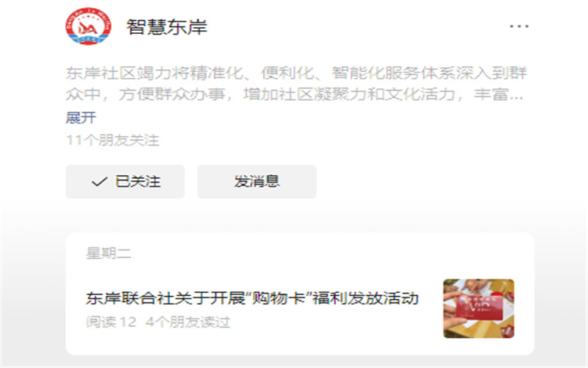
Task: Show the 4个朋友读过 friends list
Action: (x=188, y=322)
